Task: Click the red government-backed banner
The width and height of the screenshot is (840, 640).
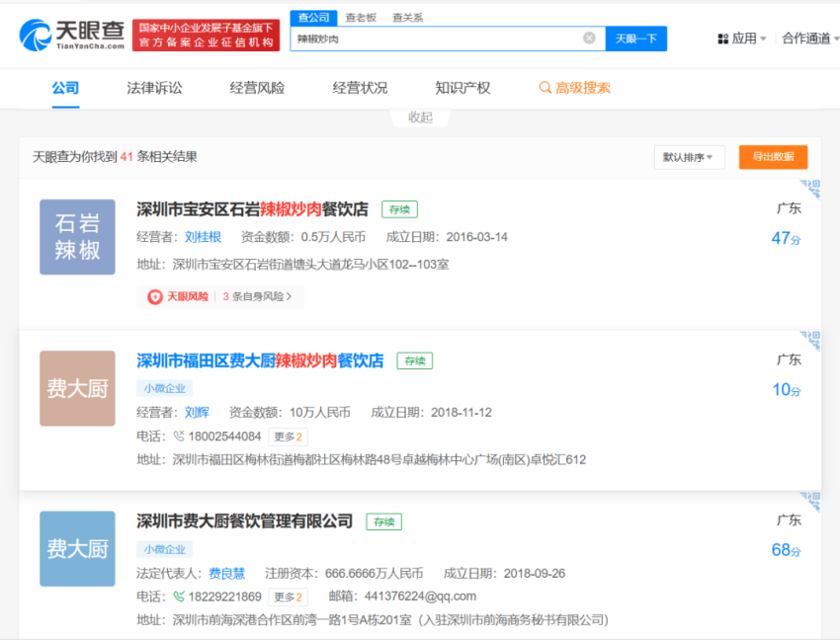Action: click(x=207, y=36)
